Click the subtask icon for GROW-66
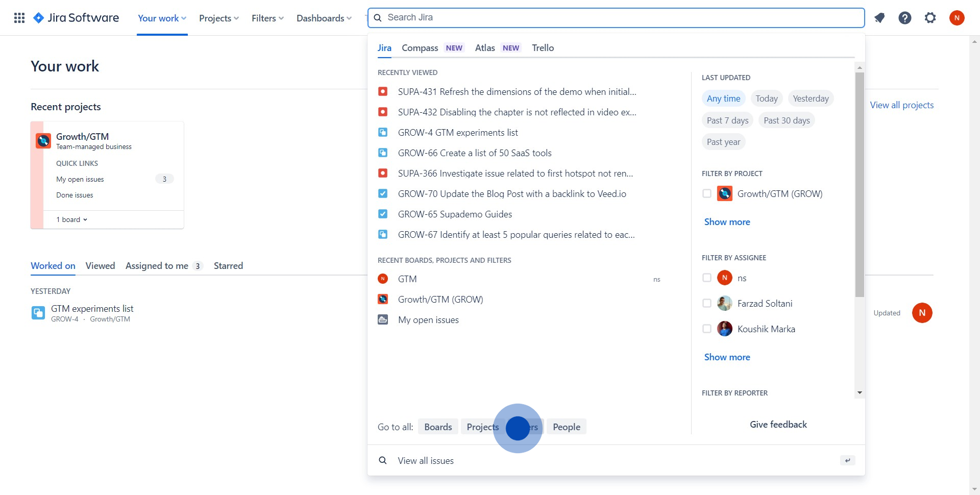The image size is (980, 495). pyautogui.click(x=383, y=153)
